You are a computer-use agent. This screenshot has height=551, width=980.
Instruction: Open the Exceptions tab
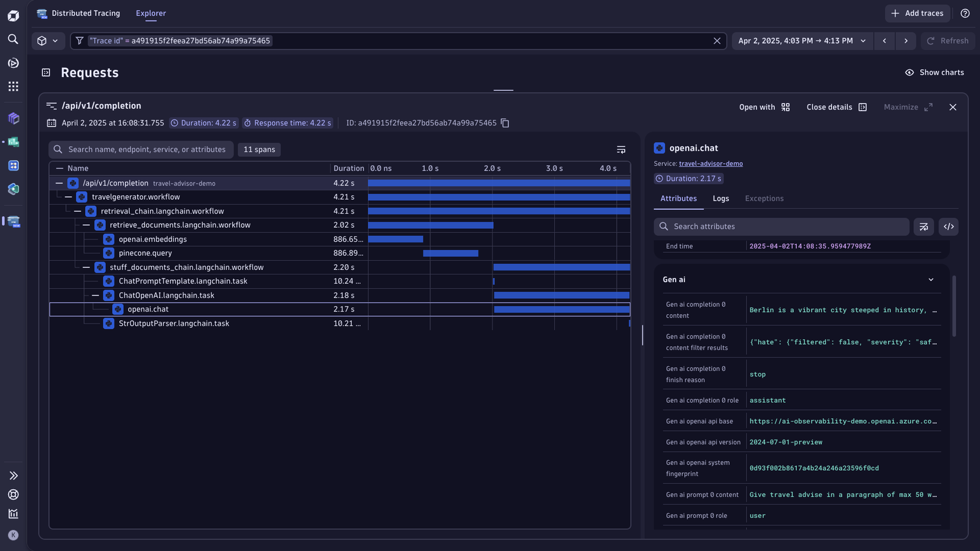[764, 198]
